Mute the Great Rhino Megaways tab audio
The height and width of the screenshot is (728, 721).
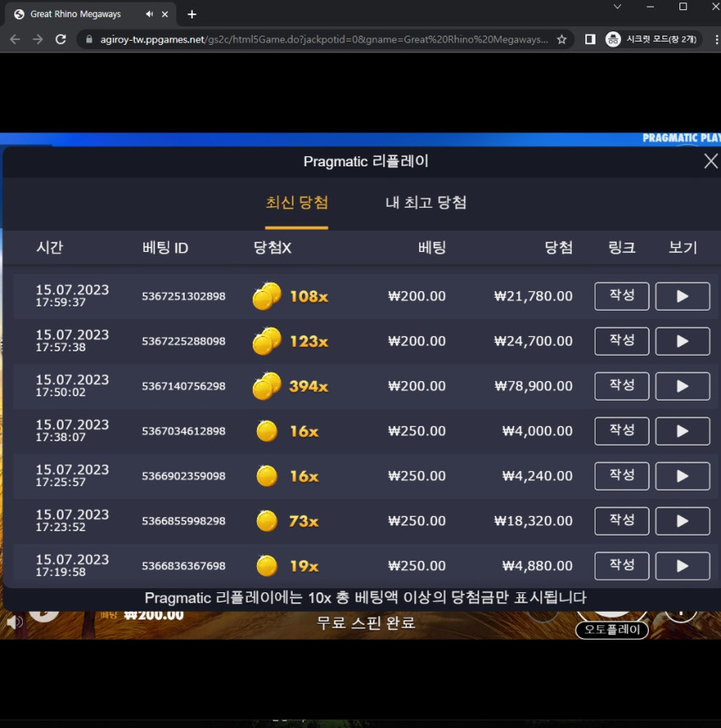pos(149,14)
